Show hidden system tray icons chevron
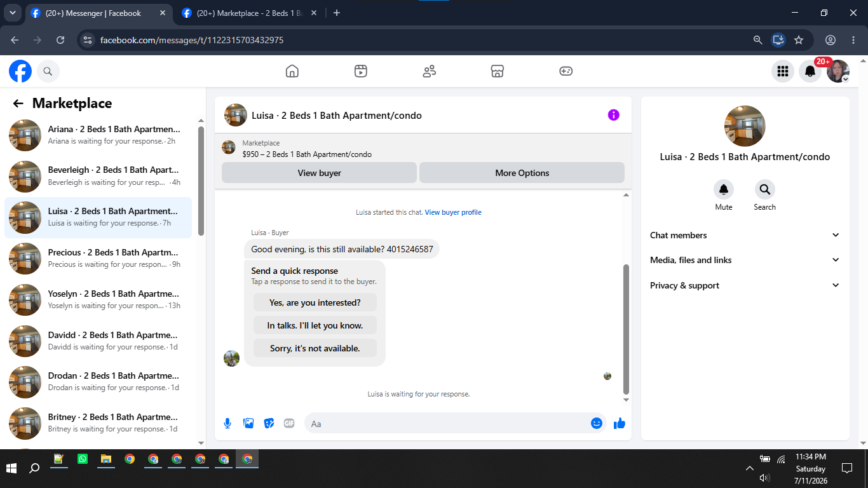Viewport: 868px width, 488px height. click(x=750, y=468)
